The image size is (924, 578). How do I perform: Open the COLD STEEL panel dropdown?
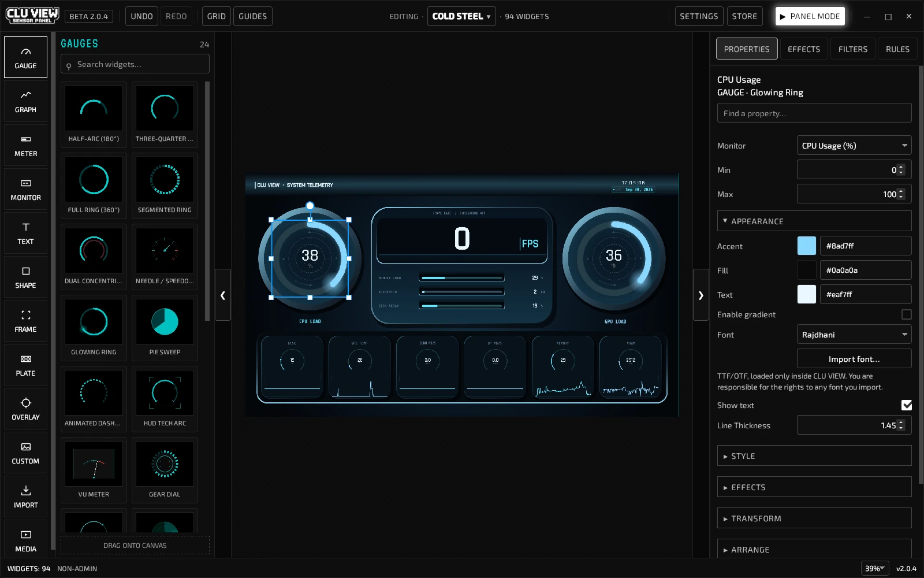tap(461, 16)
